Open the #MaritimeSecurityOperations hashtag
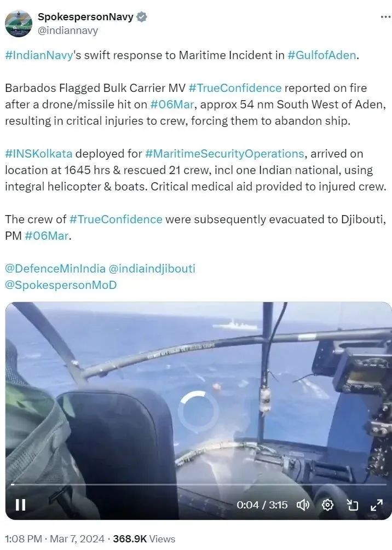This screenshot has width=392, height=550. pyautogui.click(x=224, y=154)
